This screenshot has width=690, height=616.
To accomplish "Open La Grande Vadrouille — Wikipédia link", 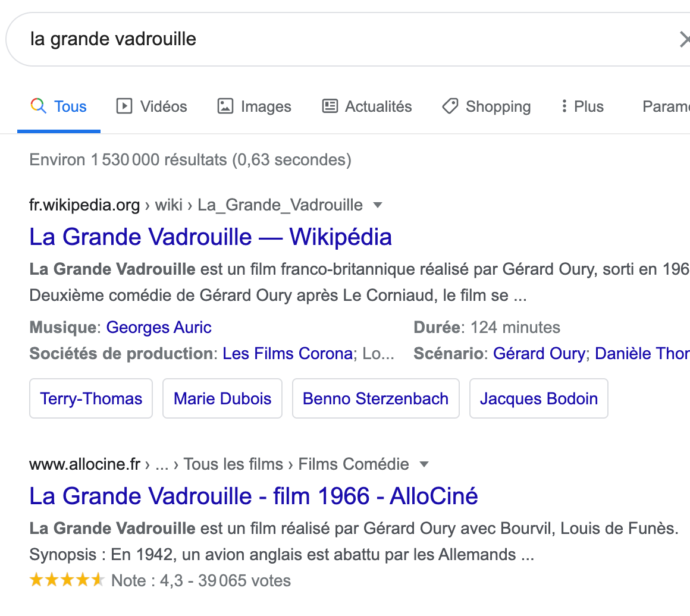I will pyautogui.click(x=211, y=237).
